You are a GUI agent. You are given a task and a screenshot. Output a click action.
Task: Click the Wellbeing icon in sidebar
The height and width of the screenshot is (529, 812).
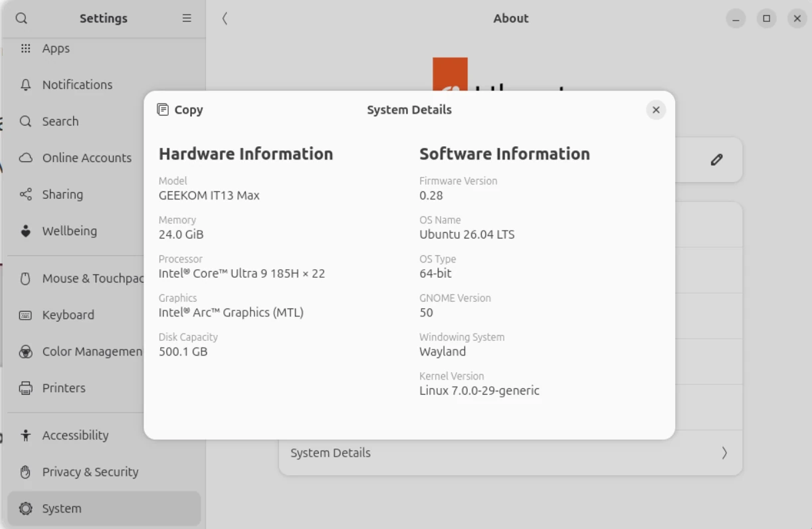tap(25, 231)
